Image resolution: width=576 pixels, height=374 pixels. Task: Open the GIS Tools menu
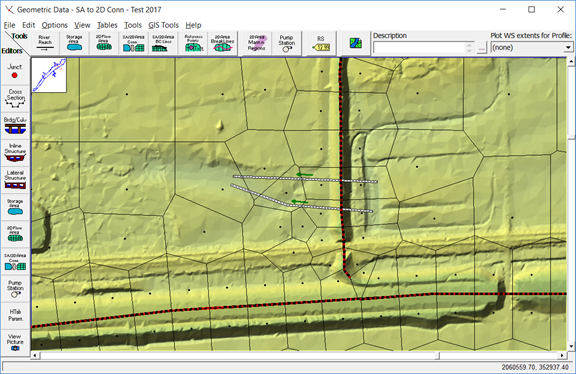click(x=163, y=25)
